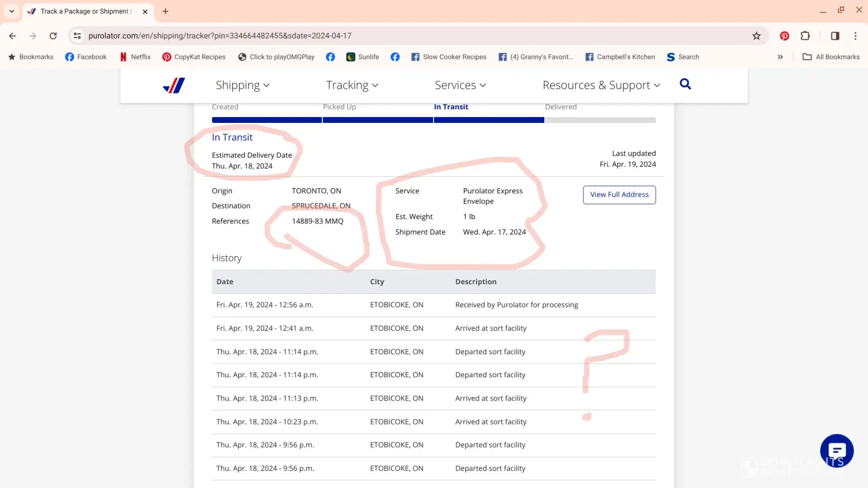
Task: Reload the tracking page
Action: 53,36
